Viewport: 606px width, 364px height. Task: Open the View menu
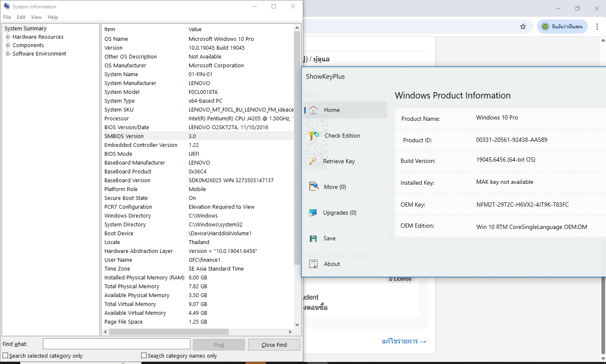coord(36,17)
